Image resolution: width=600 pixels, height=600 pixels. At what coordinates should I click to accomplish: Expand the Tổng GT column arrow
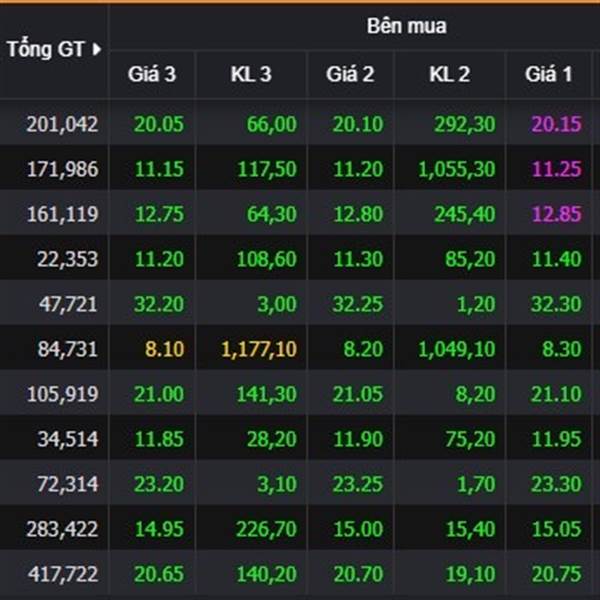point(97,49)
